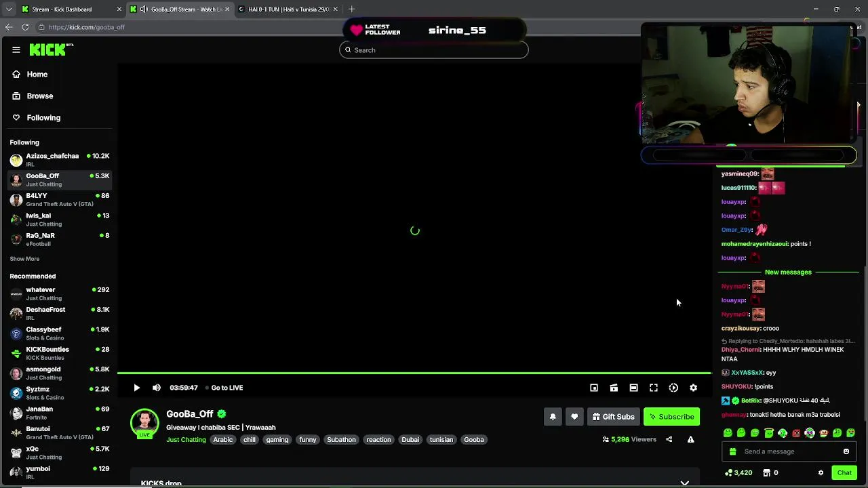Jump to New messages divider in chat
Viewport: 868px width, 488px height.
tap(788, 272)
